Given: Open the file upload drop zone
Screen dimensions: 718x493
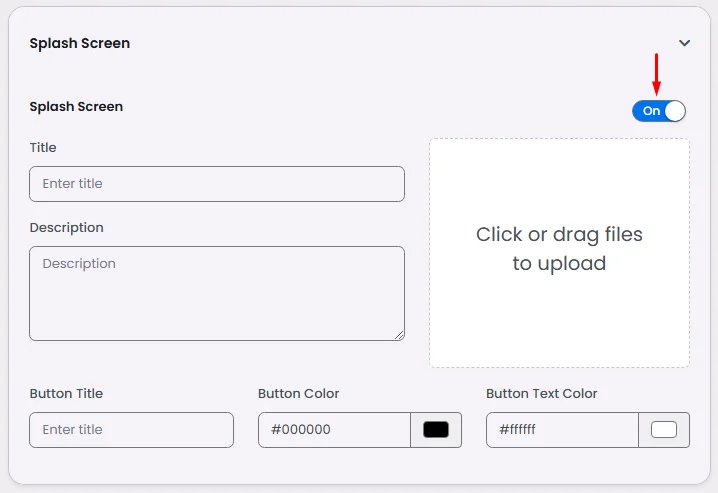Looking at the screenshot, I should click(x=559, y=252).
